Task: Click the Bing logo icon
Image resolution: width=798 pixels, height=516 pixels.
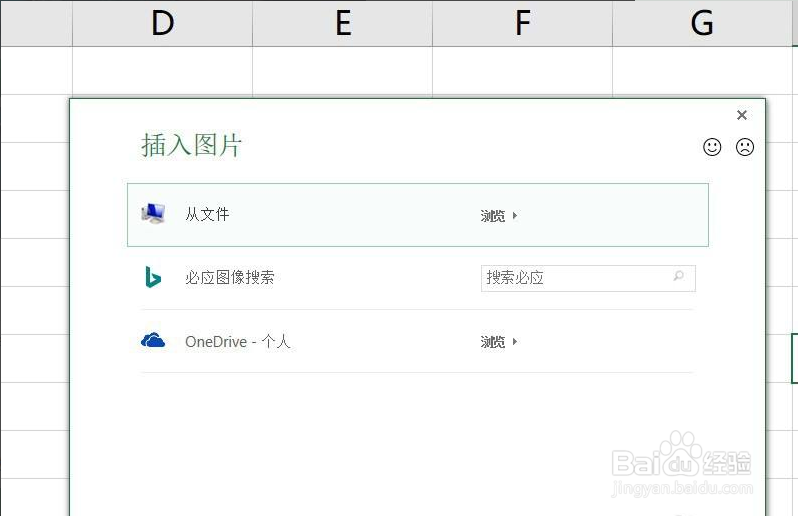Action: (x=153, y=278)
